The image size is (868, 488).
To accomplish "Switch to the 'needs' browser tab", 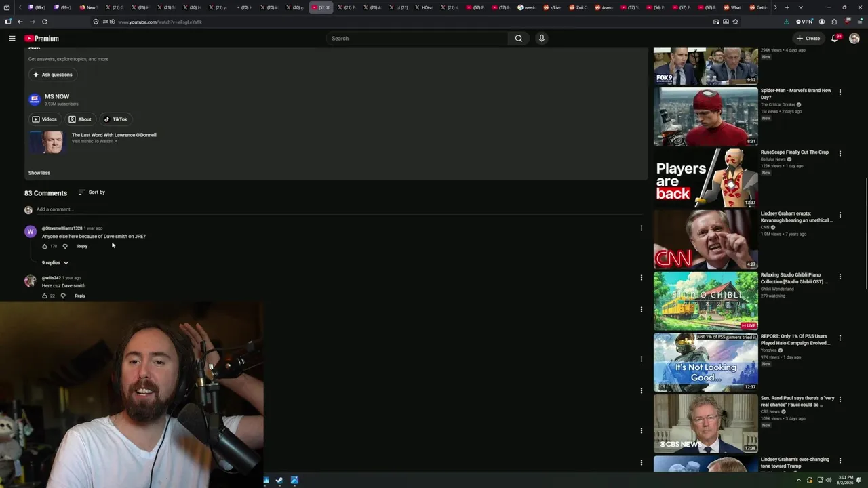I will pos(526,7).
